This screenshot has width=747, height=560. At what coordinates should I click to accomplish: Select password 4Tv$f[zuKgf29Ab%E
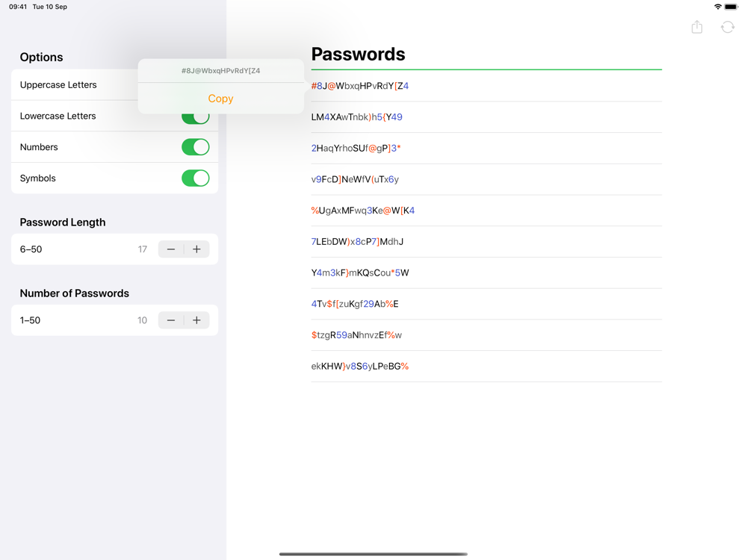coord(486,304)
